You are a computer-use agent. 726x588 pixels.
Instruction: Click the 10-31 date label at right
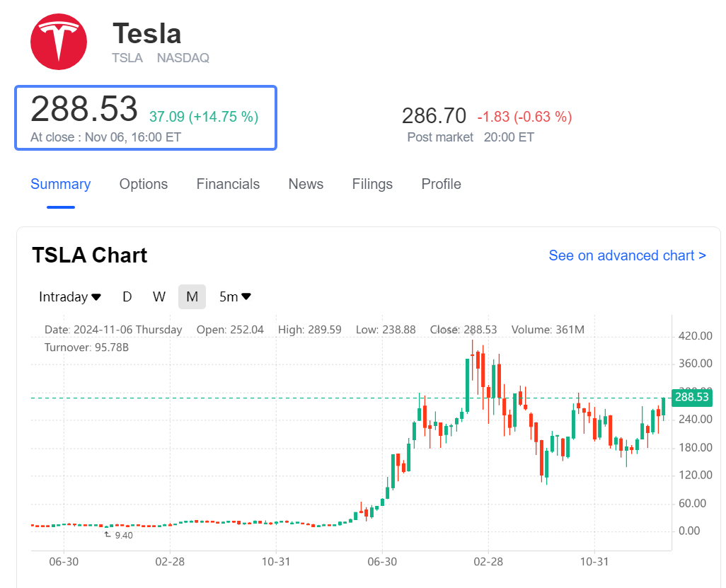point(594,561)
